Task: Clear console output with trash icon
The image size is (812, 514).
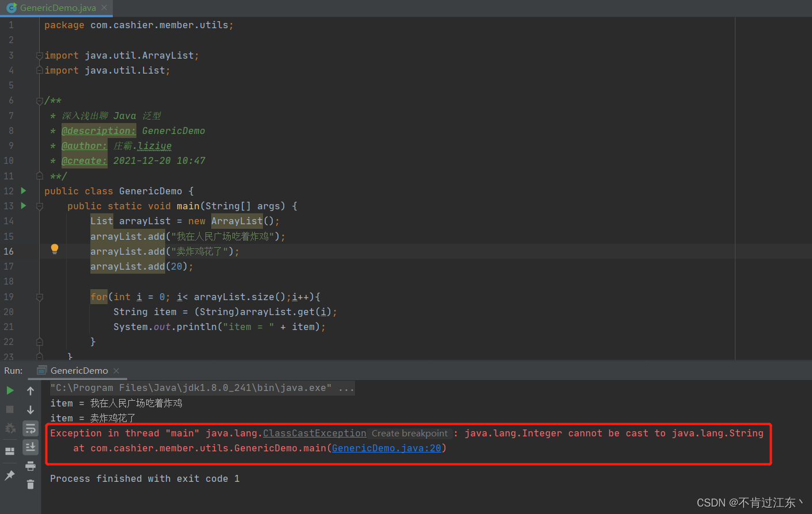Action: [31, 485]
